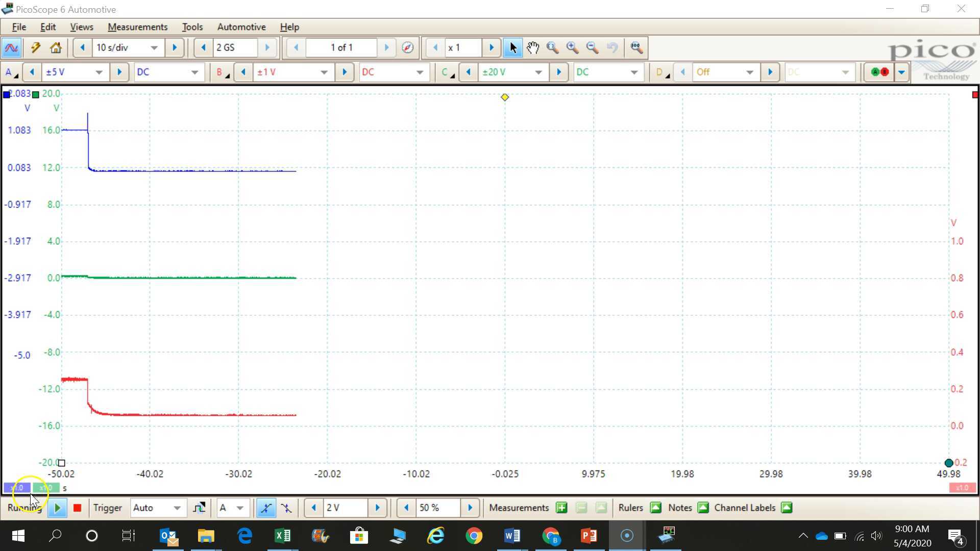
Task: Open the Measurements menu
Action: click(x=137, y=27)
